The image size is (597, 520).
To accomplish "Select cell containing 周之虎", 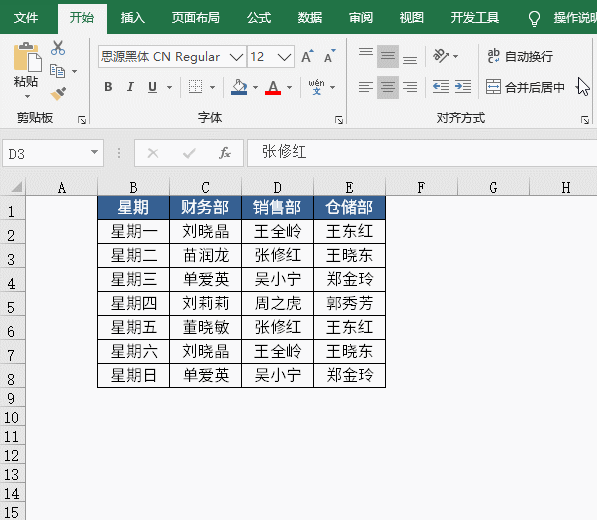I will [278, 303].
